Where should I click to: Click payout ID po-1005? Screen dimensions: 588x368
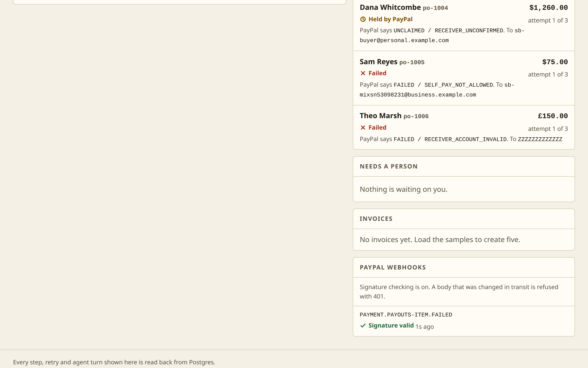[412, 62]
